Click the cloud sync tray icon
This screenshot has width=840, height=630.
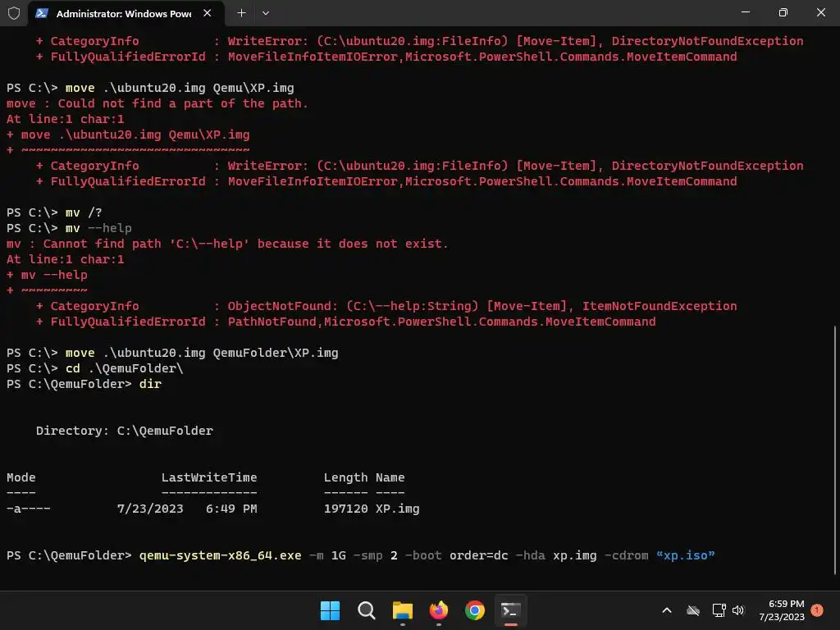click(x=693, y=610)
